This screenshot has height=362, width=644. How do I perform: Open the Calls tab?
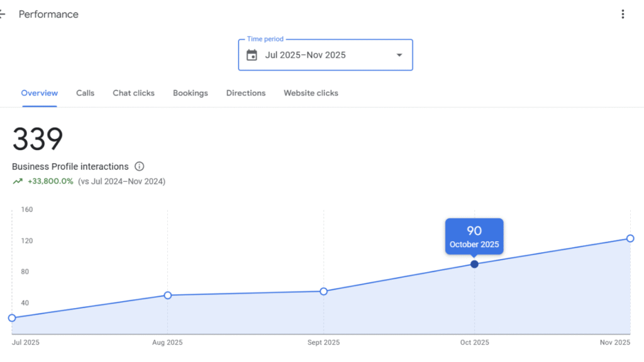click(x=86, y=93)
